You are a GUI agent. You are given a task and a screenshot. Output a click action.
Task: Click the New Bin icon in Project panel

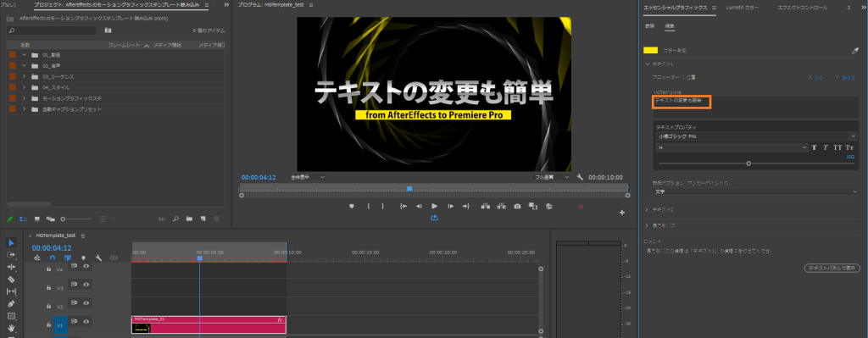(189, 219)
